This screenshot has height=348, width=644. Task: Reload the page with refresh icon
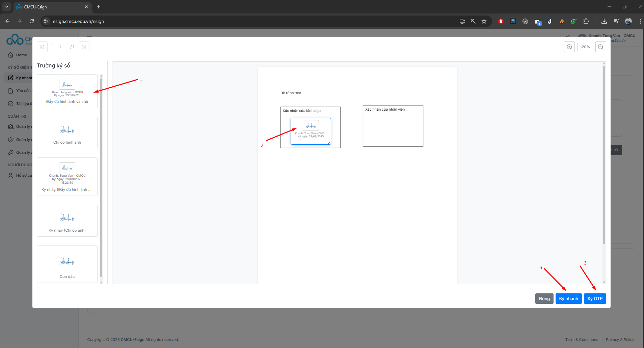32,21
